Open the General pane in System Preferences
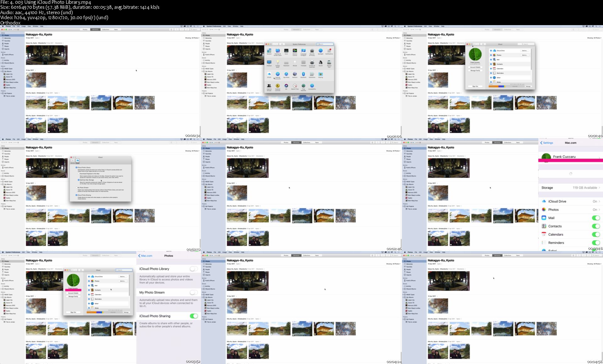Viewport: 603px width, 364px height. [x=269, y=51]
